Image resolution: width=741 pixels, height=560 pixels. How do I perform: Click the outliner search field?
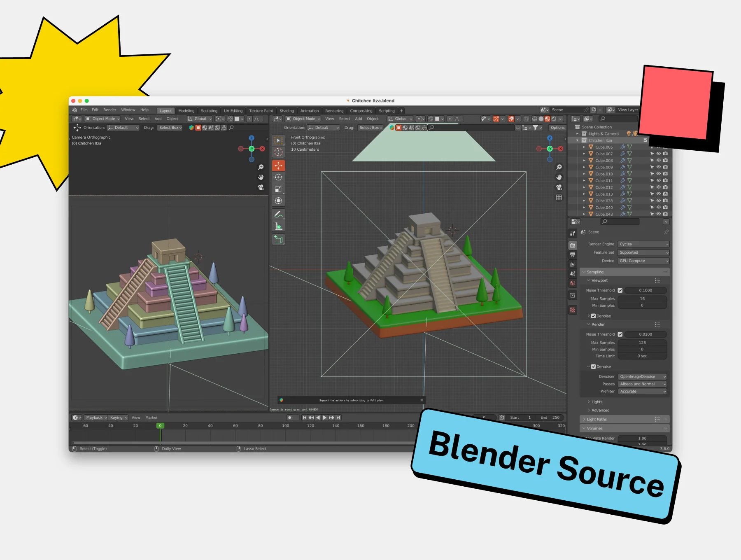[x=618, y=119]
